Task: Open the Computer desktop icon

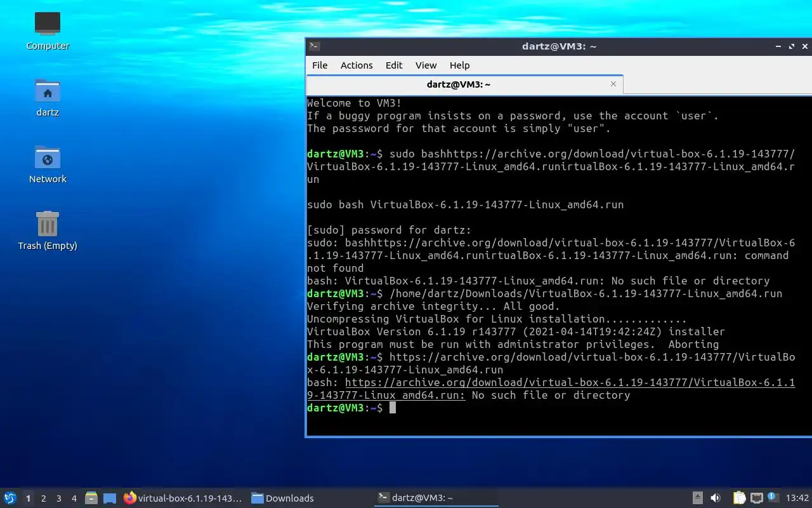Action: (48, 30)
